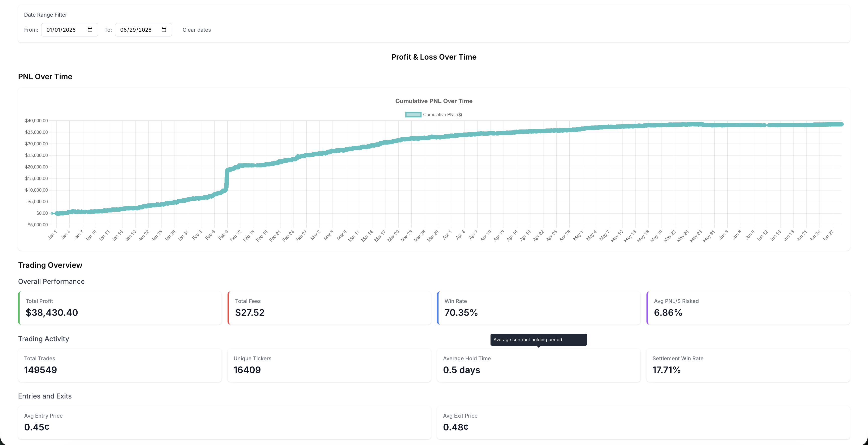Click the Mar 2 x-axis label
Image resolution: width=868 pixels, height=445 pixels.
coord(315,235)
